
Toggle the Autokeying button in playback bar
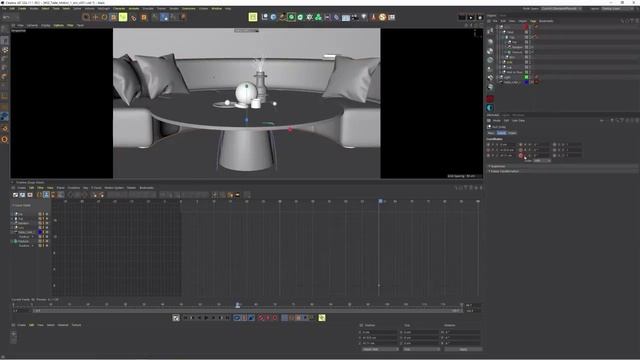coord(268,318)
